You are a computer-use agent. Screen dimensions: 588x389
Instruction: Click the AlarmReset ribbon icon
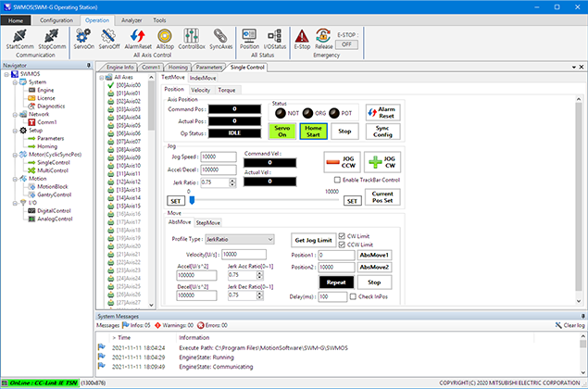point(138,37)
